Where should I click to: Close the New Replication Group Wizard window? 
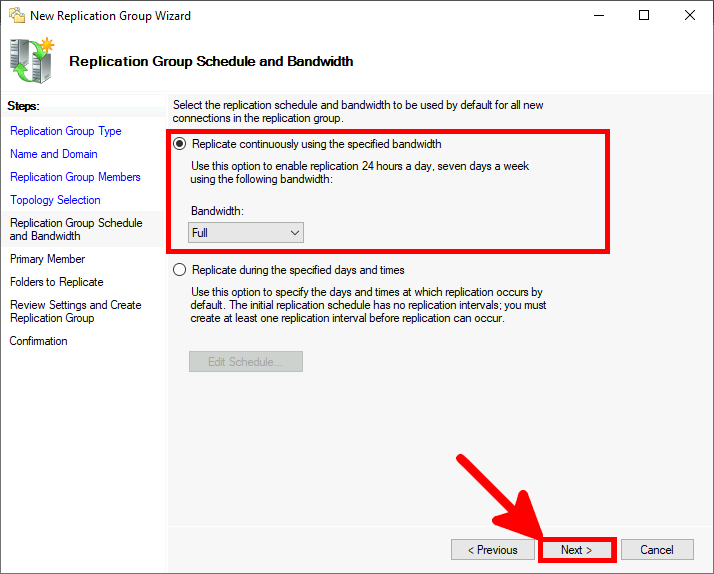[x=690, y=15]
